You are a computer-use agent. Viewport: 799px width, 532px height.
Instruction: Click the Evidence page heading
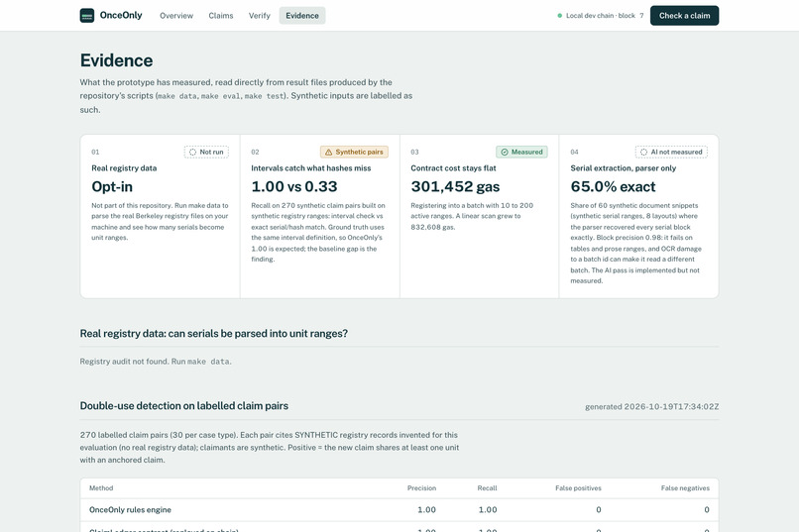(x=116, y=60)
